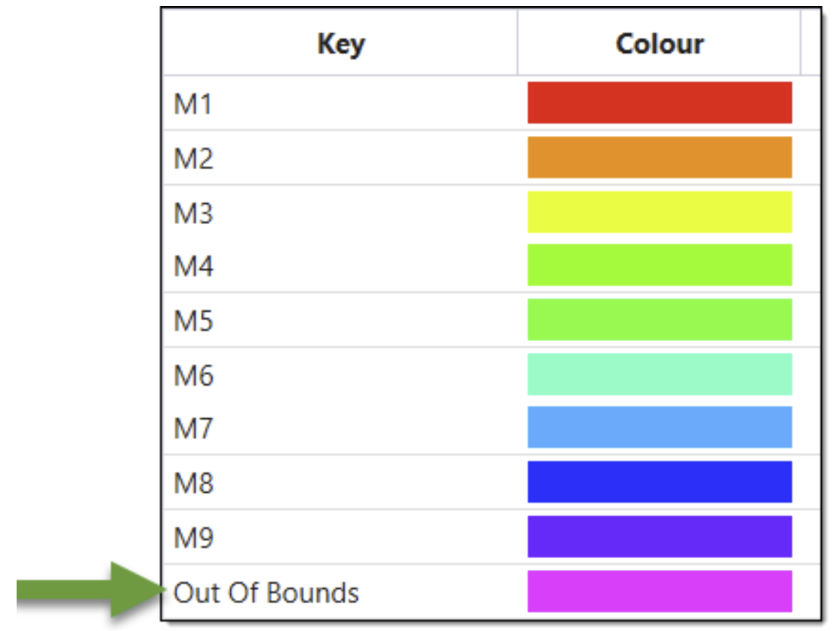Select the orange M2 colour swatch
840x631 pixels.
pyautogui.click(x=659, y=157)
